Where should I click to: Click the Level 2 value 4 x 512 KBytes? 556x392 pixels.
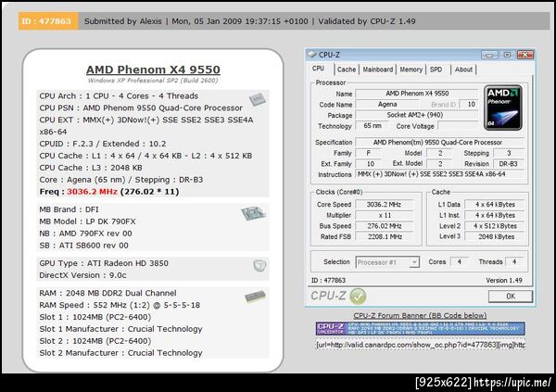coord(495,226)
